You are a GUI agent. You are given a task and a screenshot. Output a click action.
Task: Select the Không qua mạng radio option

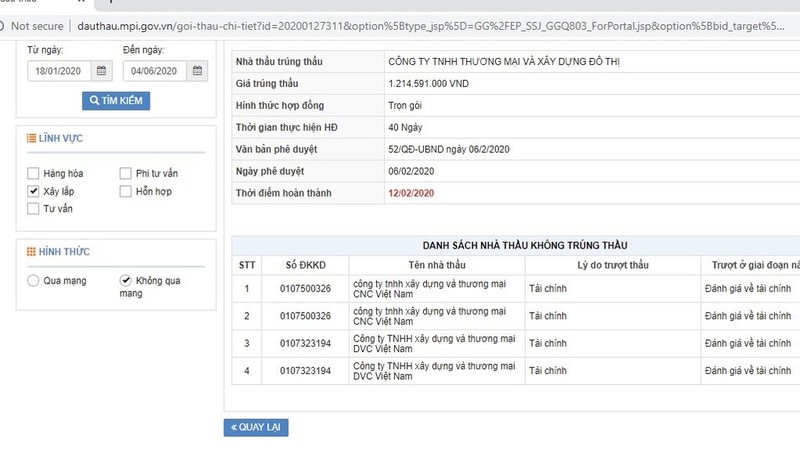click(126, 281)
